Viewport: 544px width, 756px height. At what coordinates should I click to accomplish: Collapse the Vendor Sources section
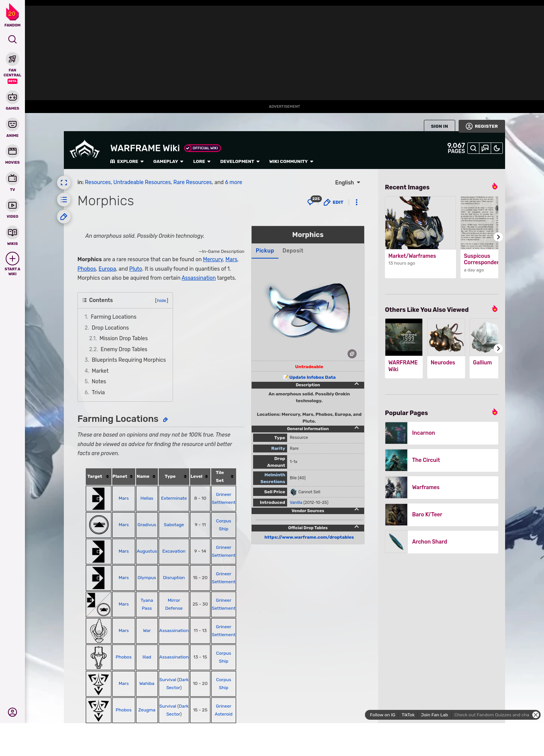356,510
